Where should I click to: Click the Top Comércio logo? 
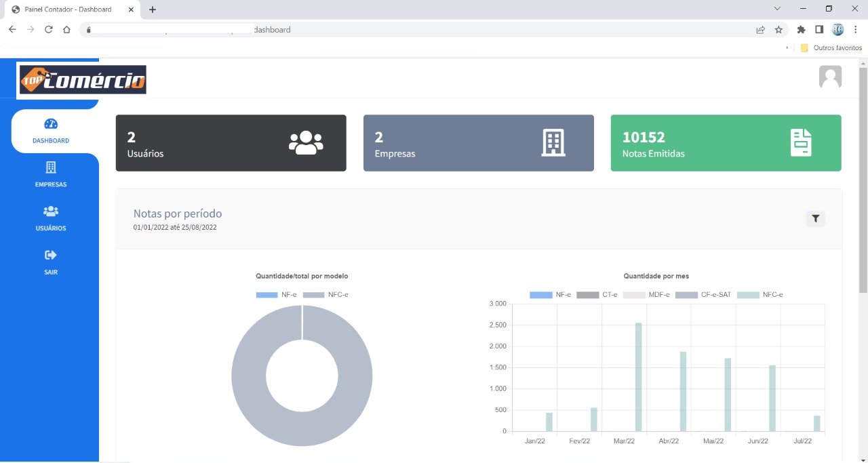tap(83, 80)
